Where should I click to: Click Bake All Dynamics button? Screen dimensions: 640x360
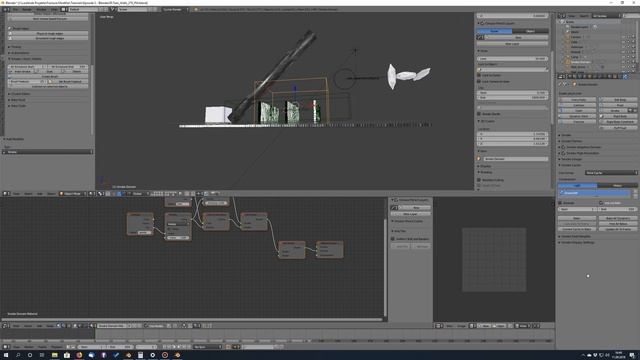(618, 218)
